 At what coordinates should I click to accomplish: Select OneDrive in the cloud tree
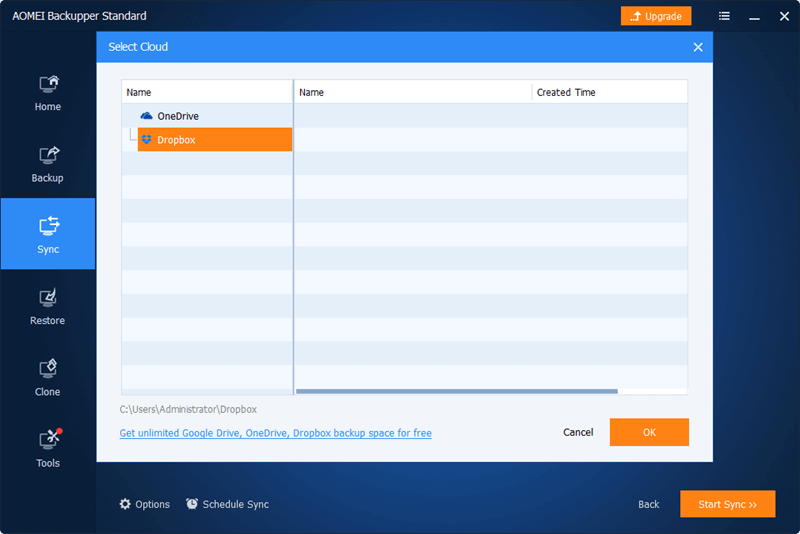pos(178,116)
